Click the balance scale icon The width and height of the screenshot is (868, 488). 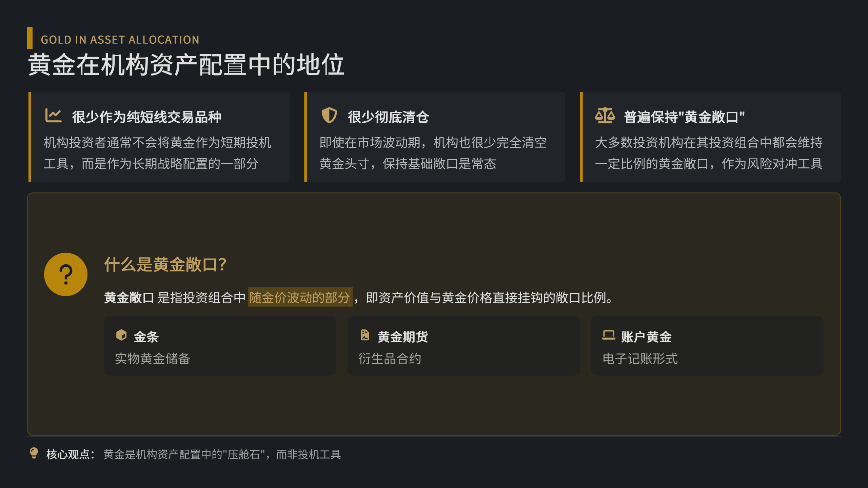pos(605,116)
